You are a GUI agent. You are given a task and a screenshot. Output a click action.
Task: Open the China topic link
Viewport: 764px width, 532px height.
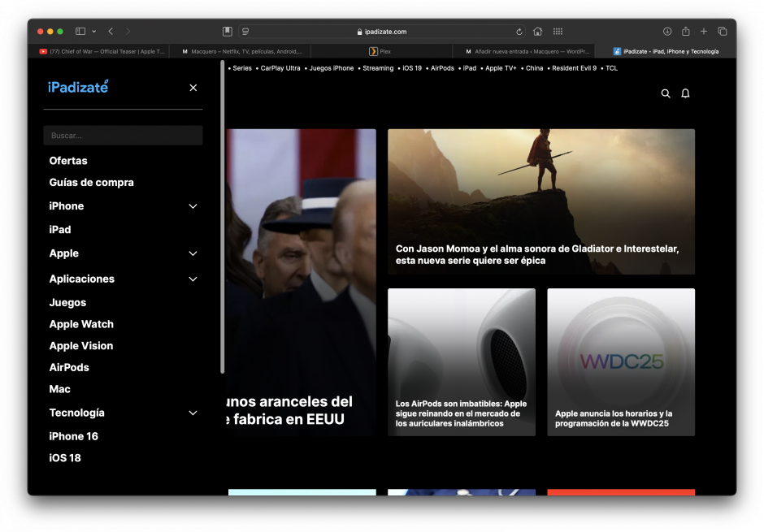pyautogui.click(x=535, y=68)
